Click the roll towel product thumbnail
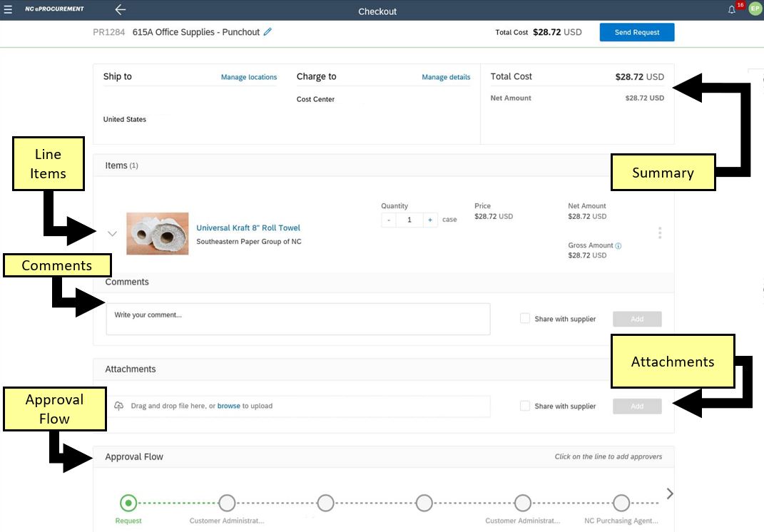764x532 pixels. [158, 233]
